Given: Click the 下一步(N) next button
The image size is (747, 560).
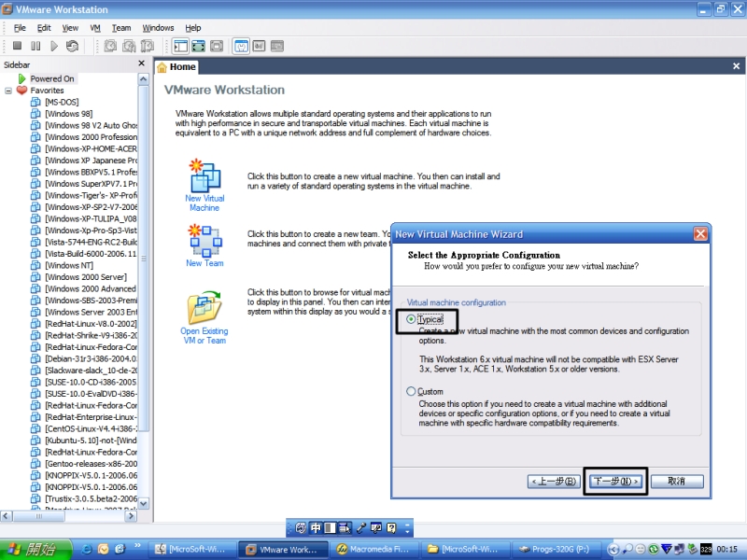Looking at the screenshot, I should [x=615, y=482].
